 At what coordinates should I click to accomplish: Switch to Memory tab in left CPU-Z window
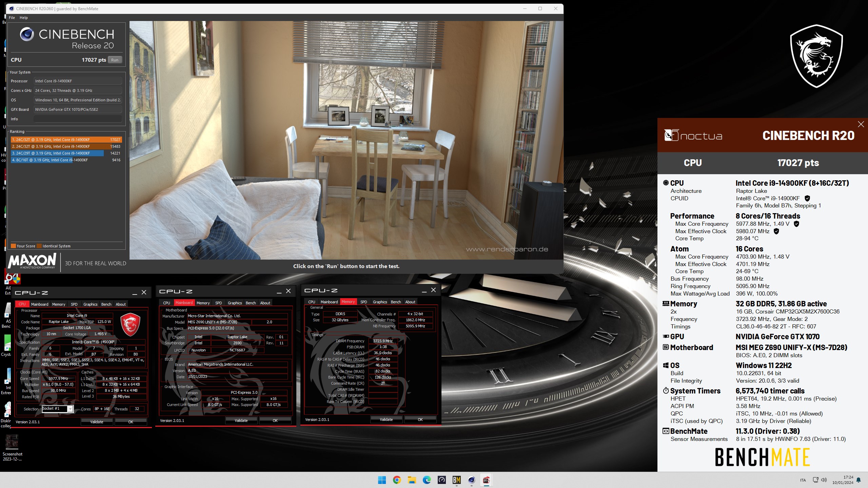(x=59, y=304)
